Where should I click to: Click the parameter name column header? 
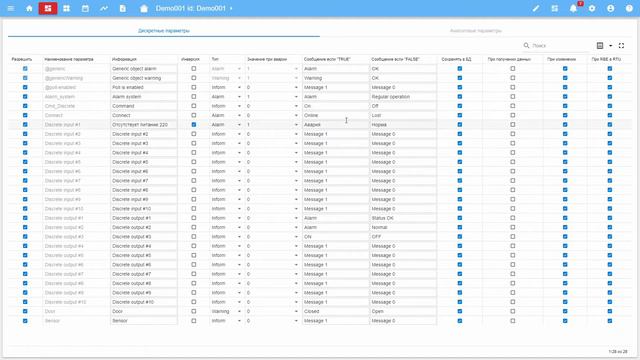pyautogui.click(x=69, y=59)
